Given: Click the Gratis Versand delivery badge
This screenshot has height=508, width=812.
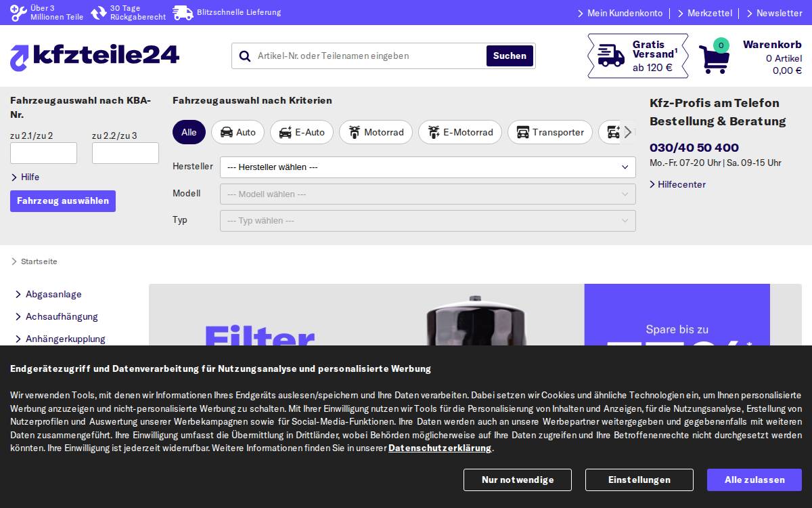Looking at the screenshot, I should [638, 56].
